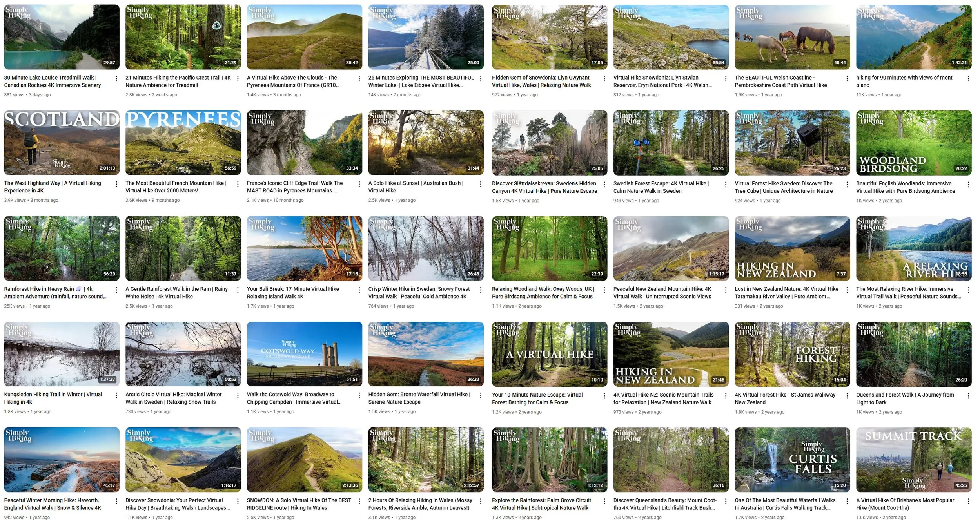
Task: Open the Curtis Falls waterfall thumbnail
Action: click(x=793, y=460)
